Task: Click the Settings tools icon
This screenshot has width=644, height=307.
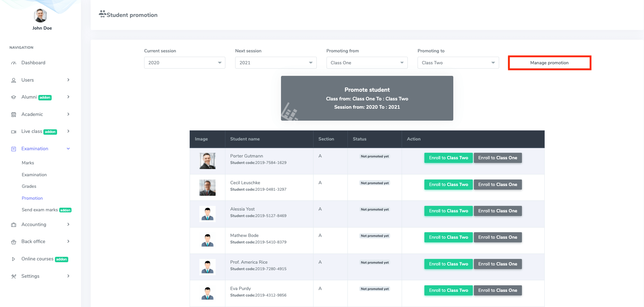Action: tap(14, 276)
